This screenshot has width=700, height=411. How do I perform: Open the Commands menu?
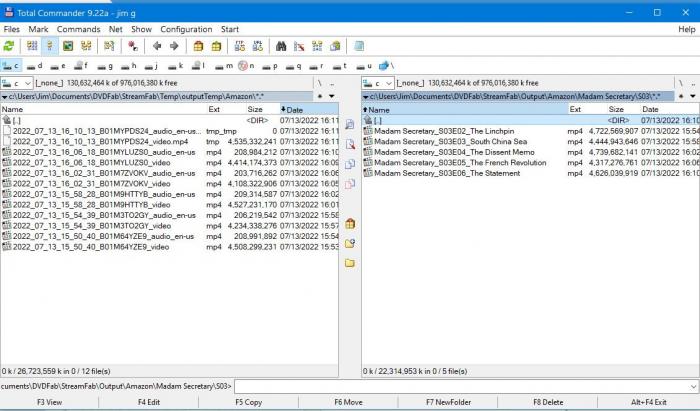click(x=78, y=29)
